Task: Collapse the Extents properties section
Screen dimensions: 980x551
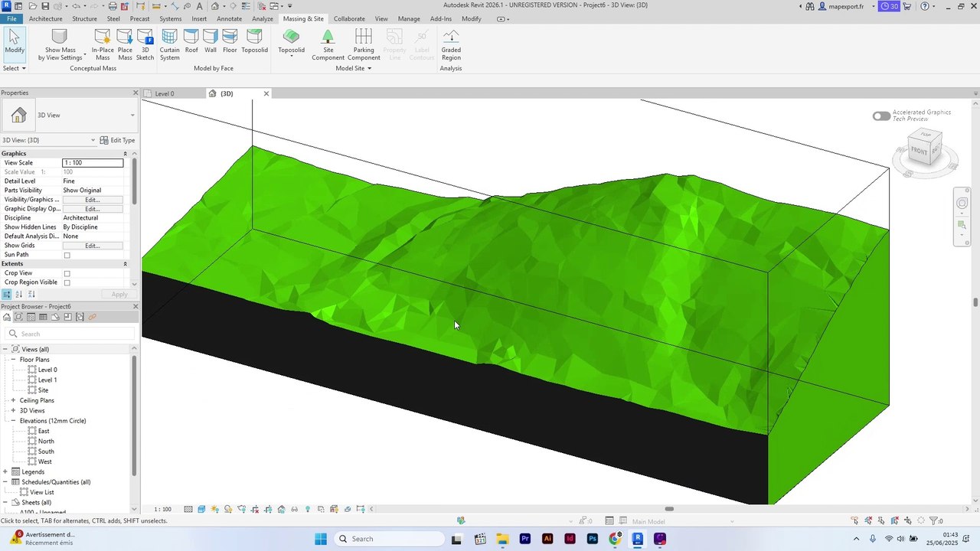Action: coord(125,264)
